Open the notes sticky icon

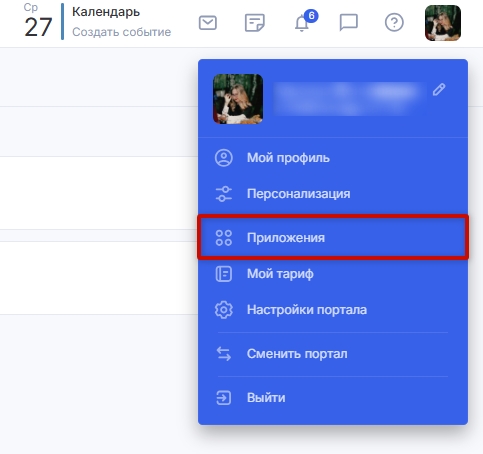point(255,23)
